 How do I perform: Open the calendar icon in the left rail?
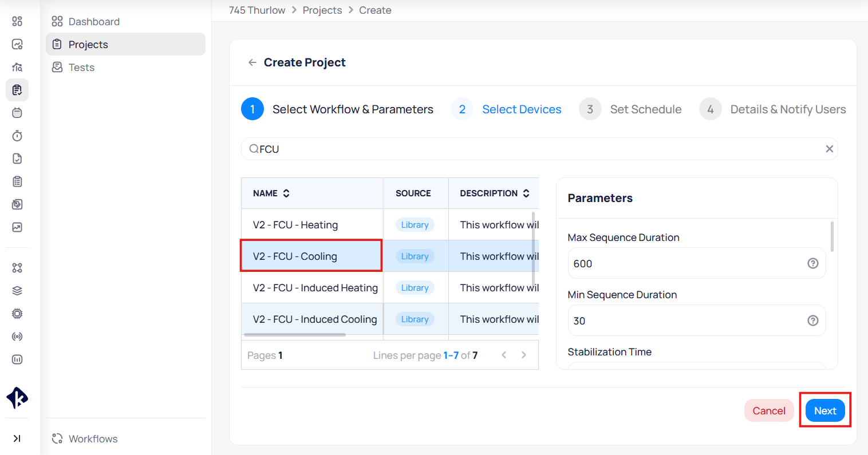[17, 113]
